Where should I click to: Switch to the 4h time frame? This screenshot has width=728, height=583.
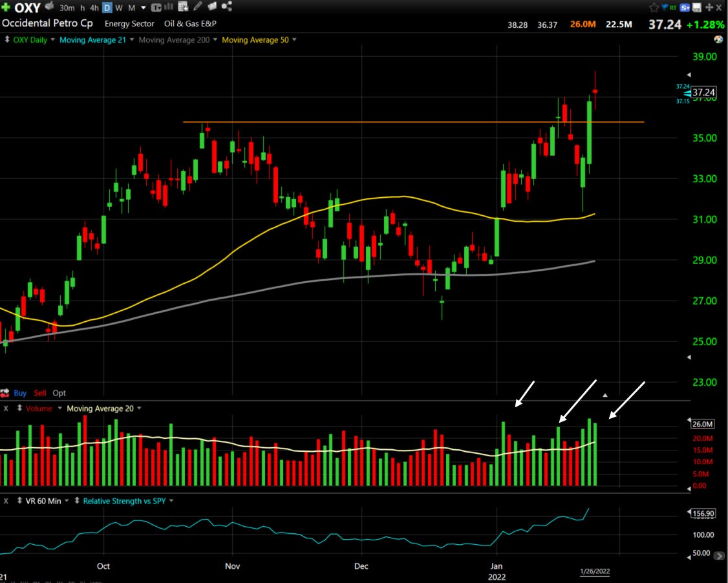tap(94, 8)
